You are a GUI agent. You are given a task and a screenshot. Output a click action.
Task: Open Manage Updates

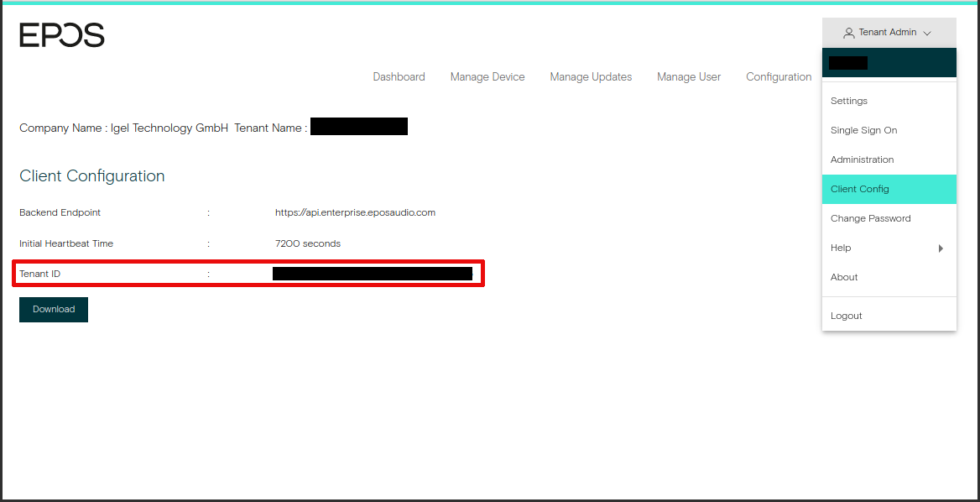(x=591, y=76)
